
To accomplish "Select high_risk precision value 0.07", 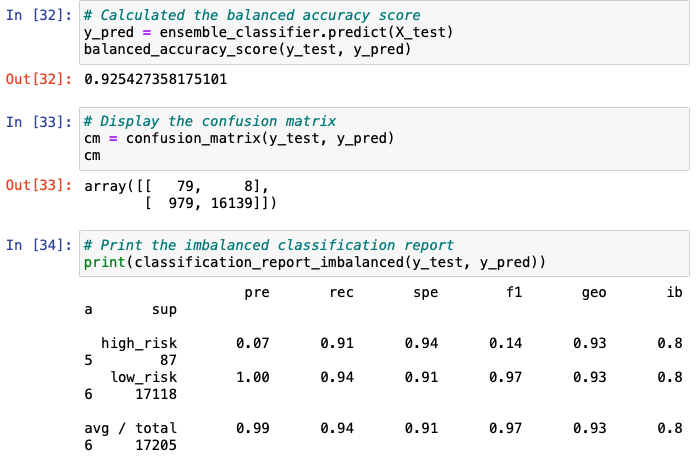I will coord(252,343).
